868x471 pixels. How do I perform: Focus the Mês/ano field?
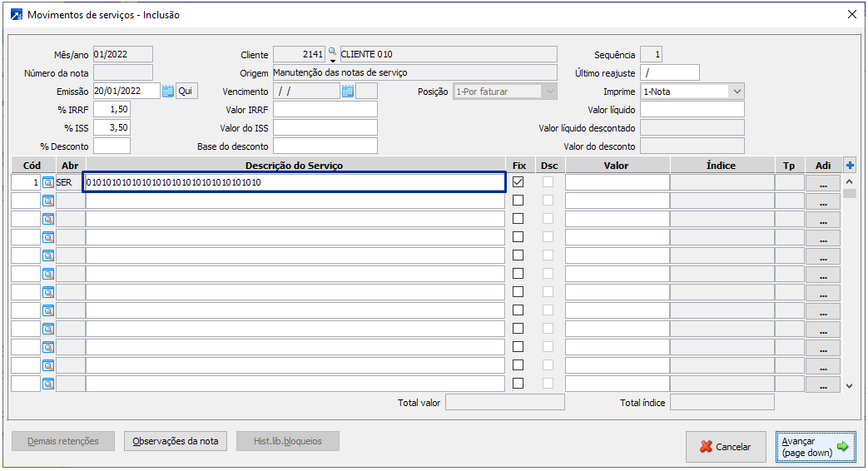(123, 54)
